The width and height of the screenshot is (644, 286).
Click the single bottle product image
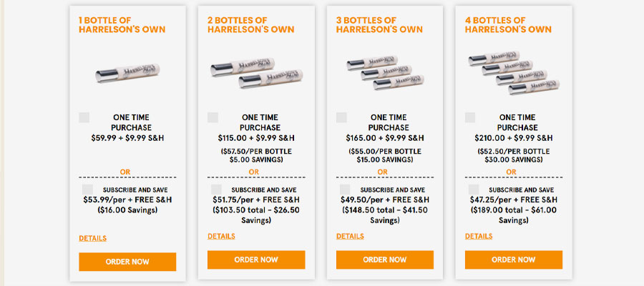pyautogui.click(x=128, y=73)
